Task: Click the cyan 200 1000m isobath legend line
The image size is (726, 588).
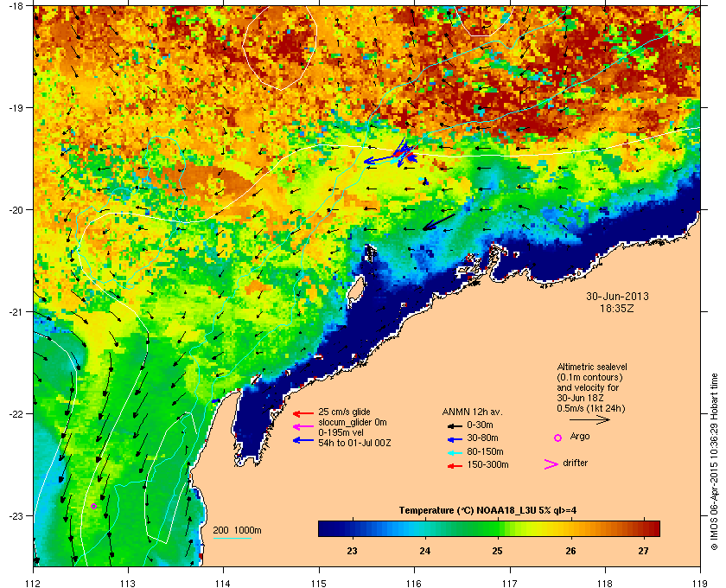Action: coord(232,538)
